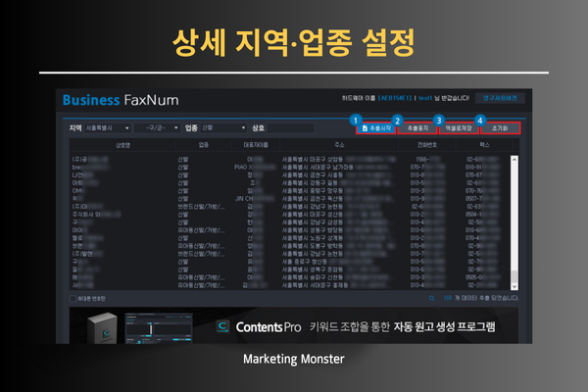Expand the -구/군- district dropdown

pyautogui.click(x=157, y=128)
